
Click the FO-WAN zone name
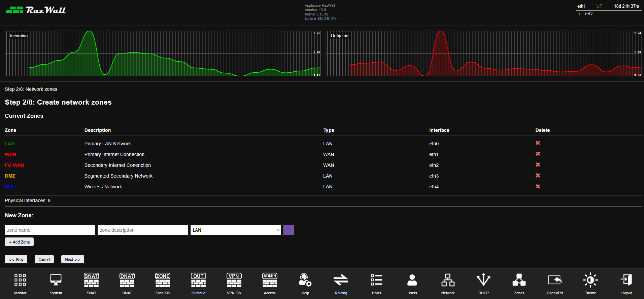[14, 165]
